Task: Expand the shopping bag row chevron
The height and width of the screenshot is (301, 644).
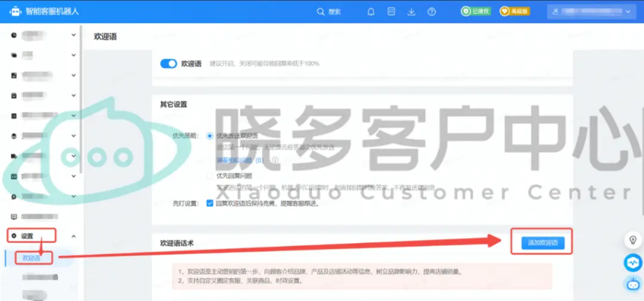Action: pos(74,96)
